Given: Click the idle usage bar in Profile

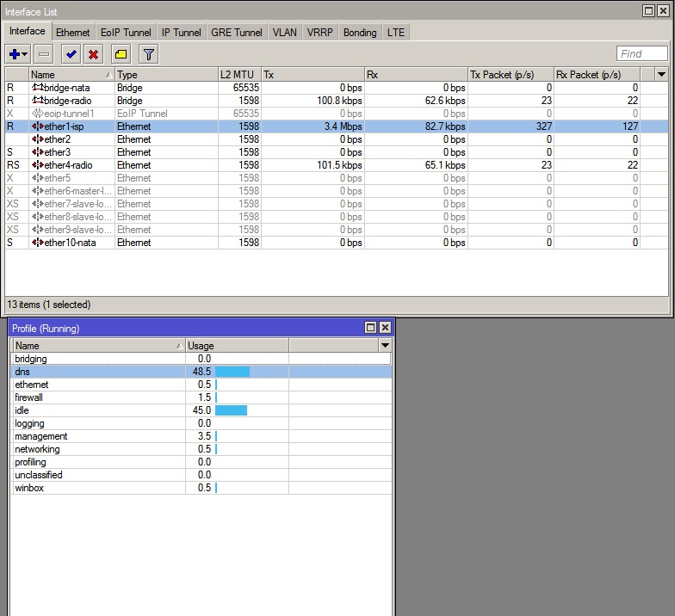Looking at the screenshot, I should 231,410.
